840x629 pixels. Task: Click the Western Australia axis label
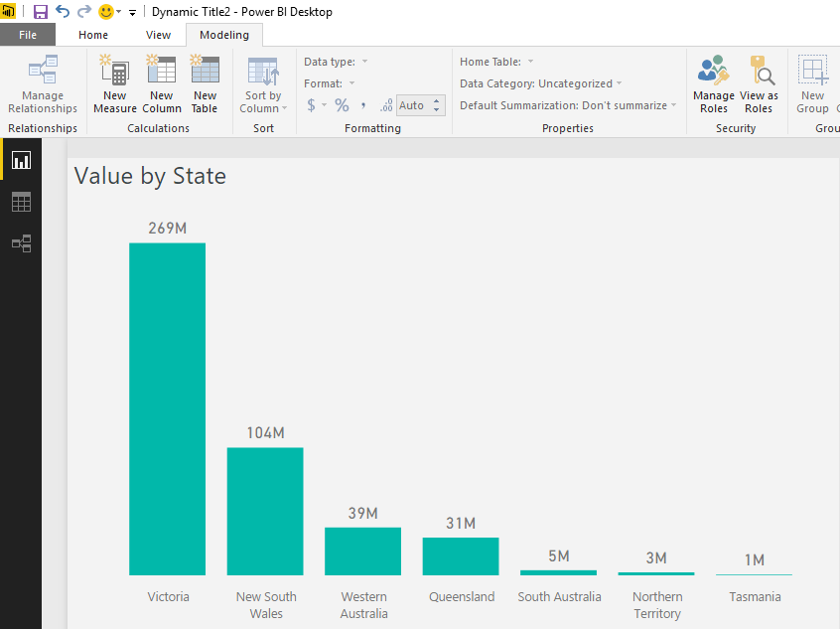363,605
